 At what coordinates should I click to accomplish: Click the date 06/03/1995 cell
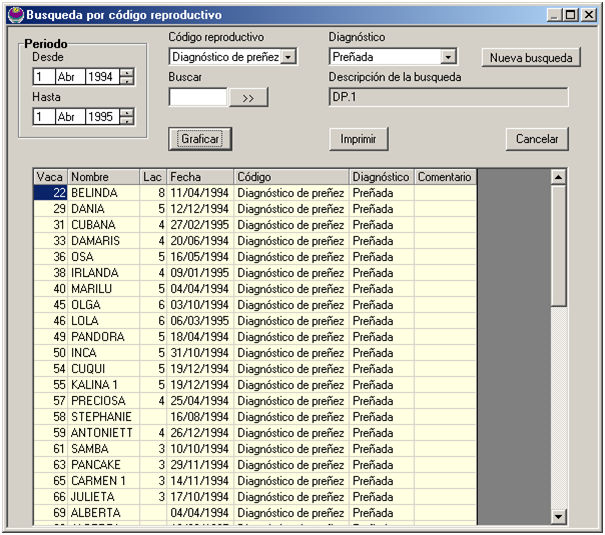click(200, 321)
